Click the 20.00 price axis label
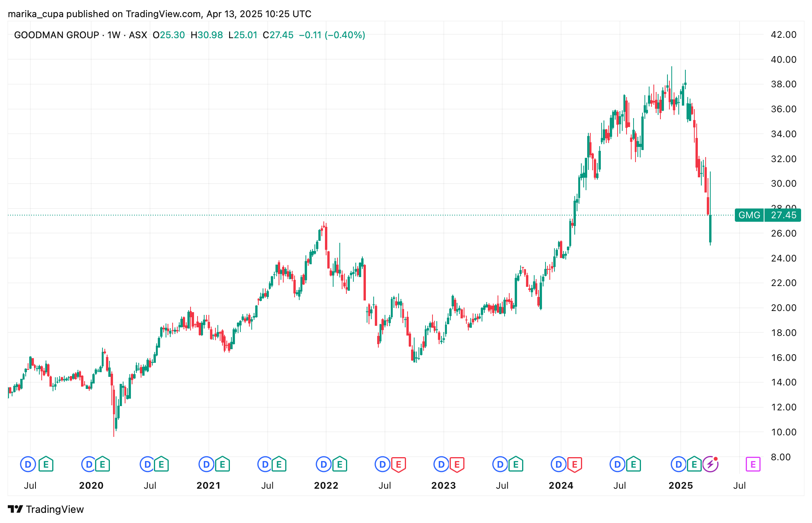 (x=784, y=308)
